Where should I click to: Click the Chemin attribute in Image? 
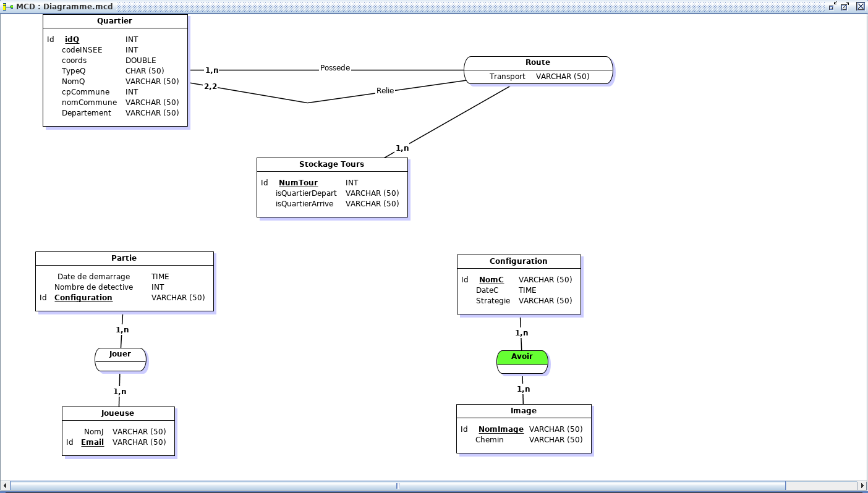click(490, 440)
